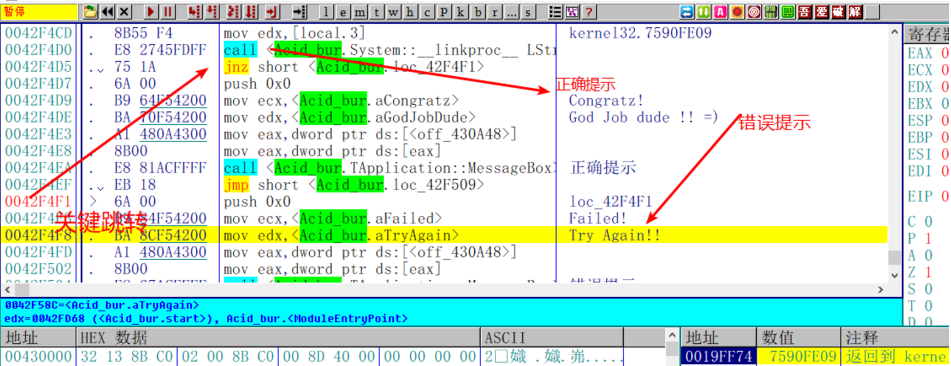The image size is (951, 366).
Task: Click the dark red 解 toolbar icon
Action: pos(855,12)
